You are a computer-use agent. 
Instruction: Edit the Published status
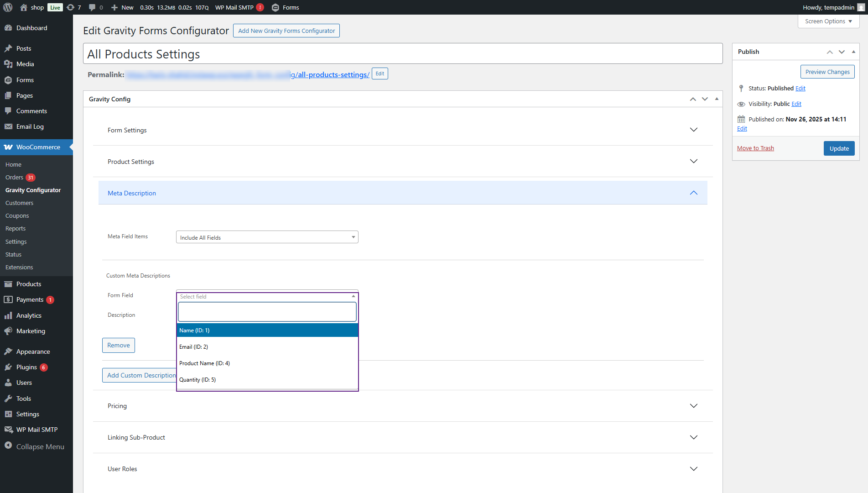[800, 89]
